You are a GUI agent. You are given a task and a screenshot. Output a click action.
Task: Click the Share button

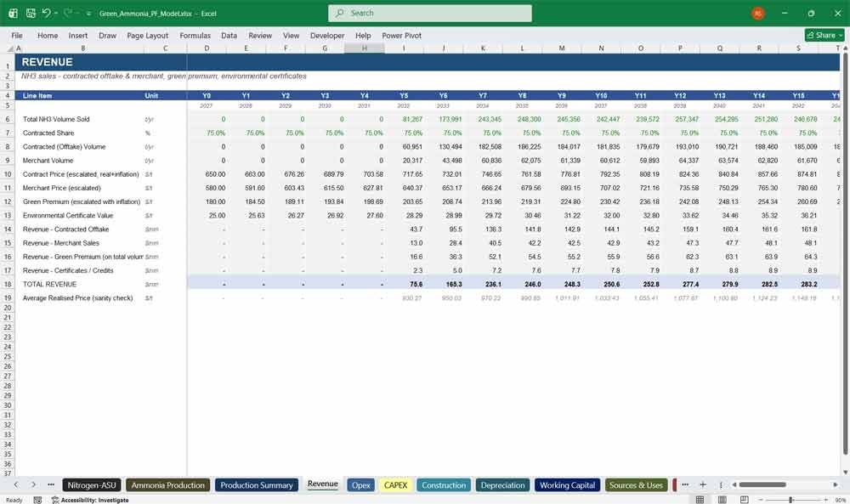click(824, 35)
